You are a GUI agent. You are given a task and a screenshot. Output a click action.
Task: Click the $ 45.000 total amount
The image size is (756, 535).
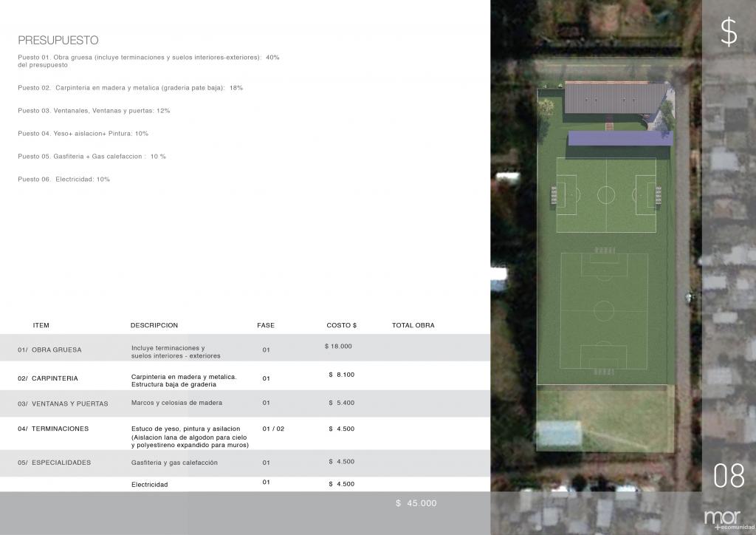tap(416, 503)
